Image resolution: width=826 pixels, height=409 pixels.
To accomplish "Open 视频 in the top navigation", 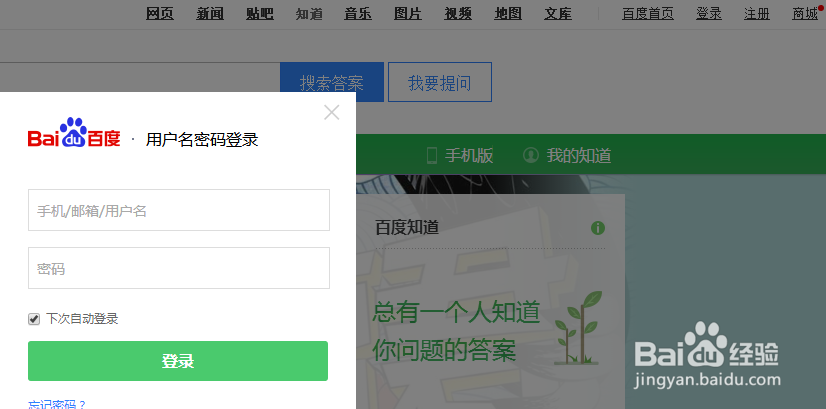I will pos(458,14).
